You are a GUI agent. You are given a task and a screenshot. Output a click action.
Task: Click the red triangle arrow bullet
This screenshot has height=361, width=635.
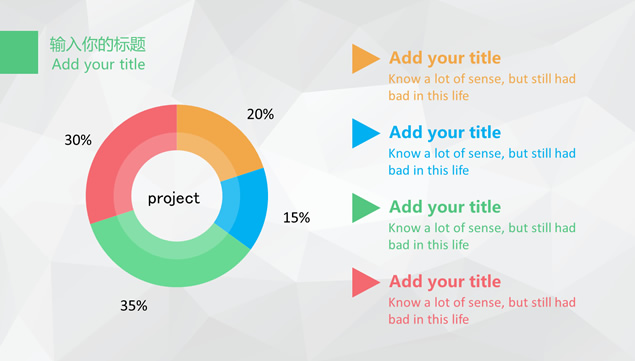coord(364,282)
